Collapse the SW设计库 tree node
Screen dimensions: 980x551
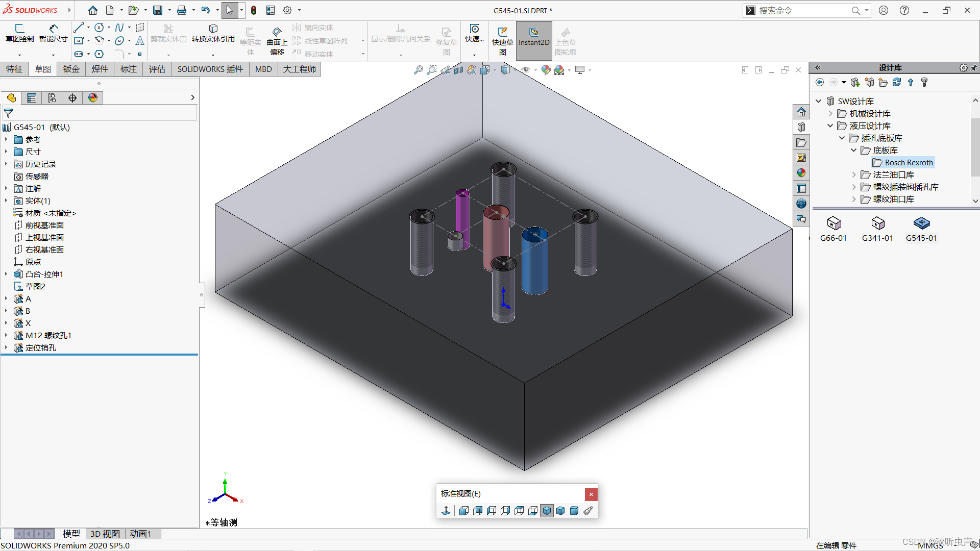tap(819, 101)
